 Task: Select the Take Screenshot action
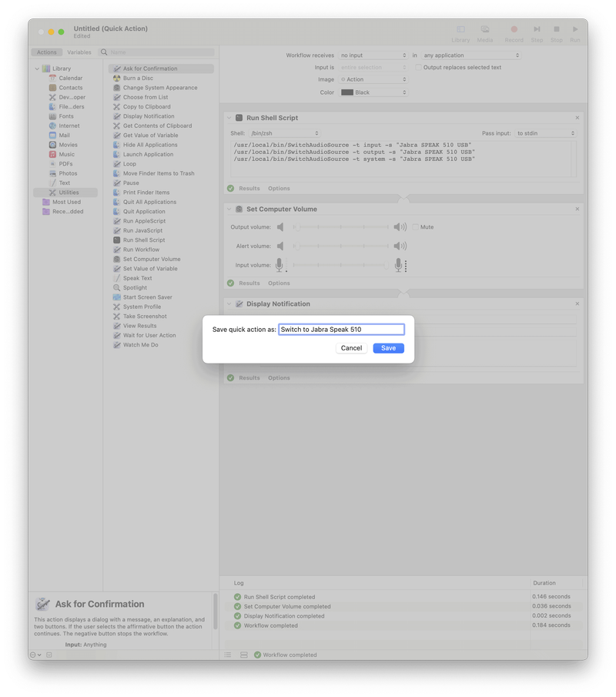(145, 317)
